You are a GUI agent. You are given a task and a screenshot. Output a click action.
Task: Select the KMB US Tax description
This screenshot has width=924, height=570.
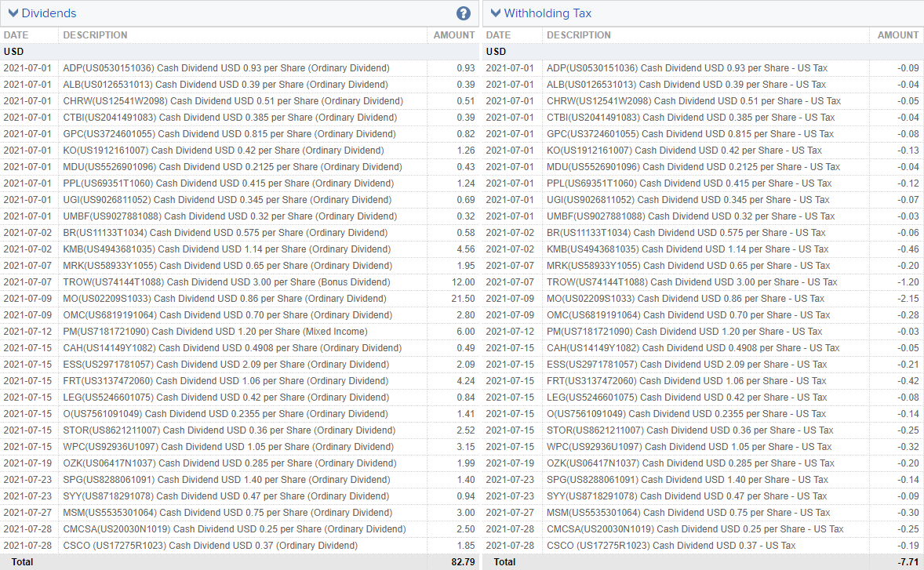click(x=688, y=249)
